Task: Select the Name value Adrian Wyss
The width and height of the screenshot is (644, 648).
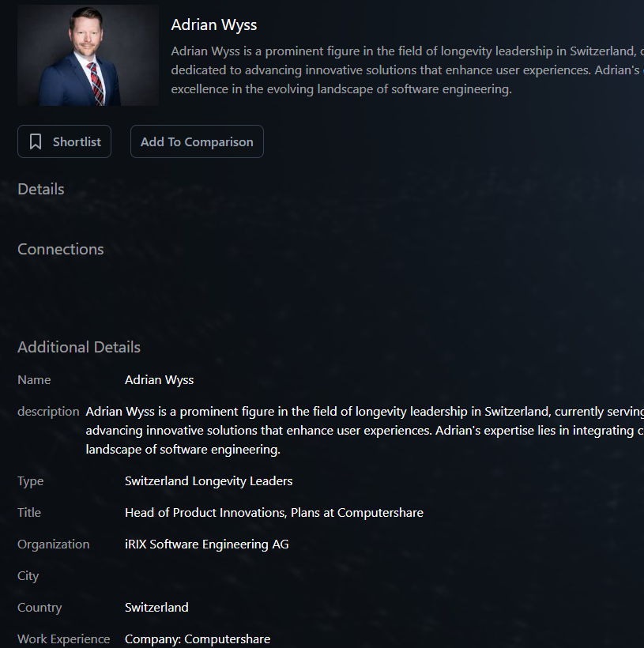Action: click(159, 380)
